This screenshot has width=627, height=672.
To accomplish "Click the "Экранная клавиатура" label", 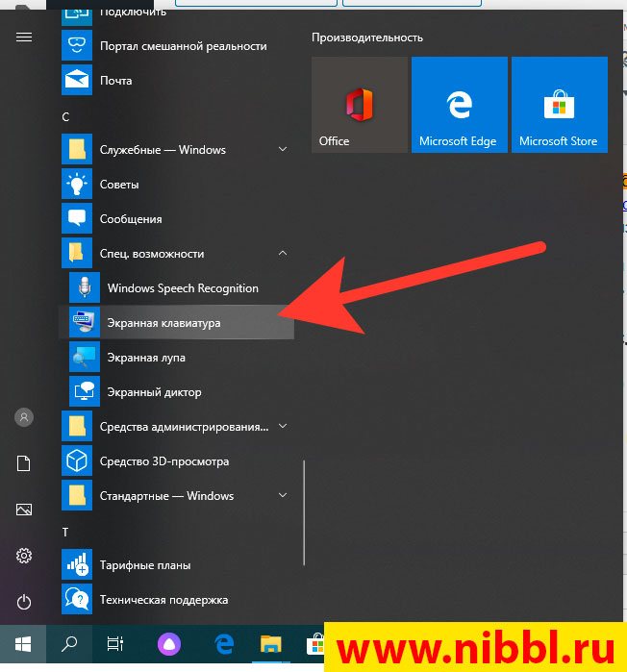I will 164,323.
